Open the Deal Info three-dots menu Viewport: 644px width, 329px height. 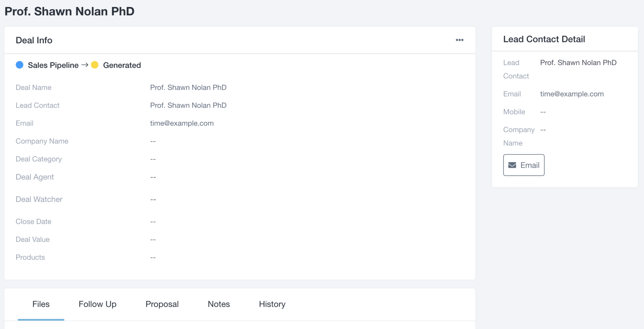[459, 40]
